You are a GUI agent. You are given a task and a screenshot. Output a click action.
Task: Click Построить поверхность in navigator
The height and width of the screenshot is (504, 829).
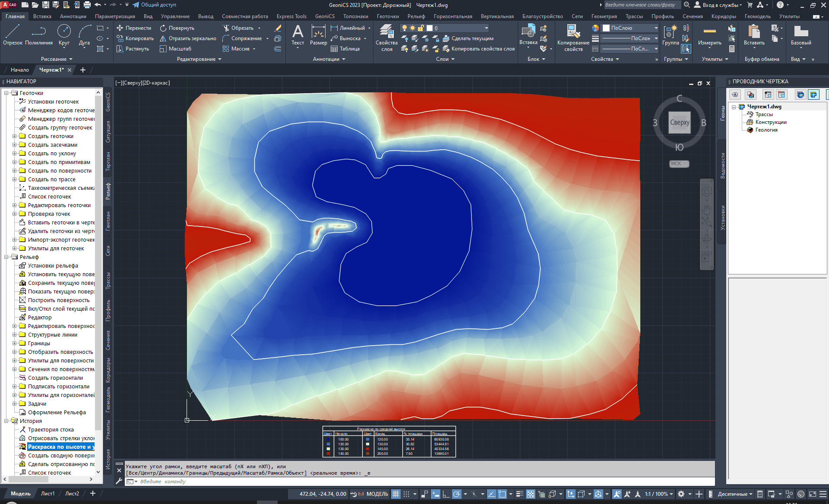point(59,300)
